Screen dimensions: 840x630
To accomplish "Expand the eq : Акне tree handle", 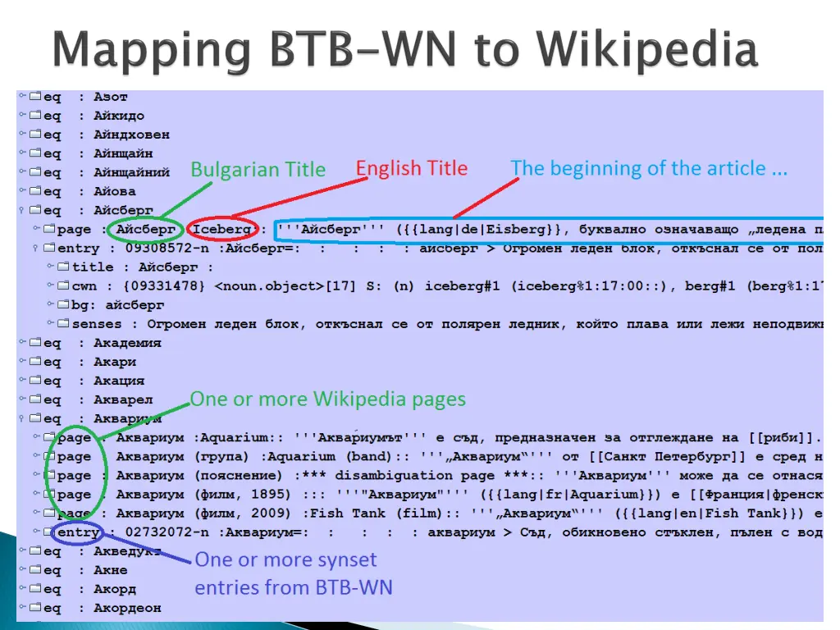I will [22, 569].
